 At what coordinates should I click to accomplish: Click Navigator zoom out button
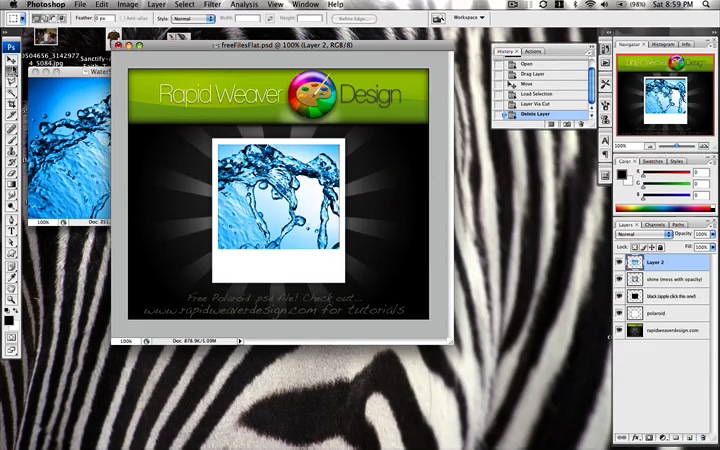[650, 146]
